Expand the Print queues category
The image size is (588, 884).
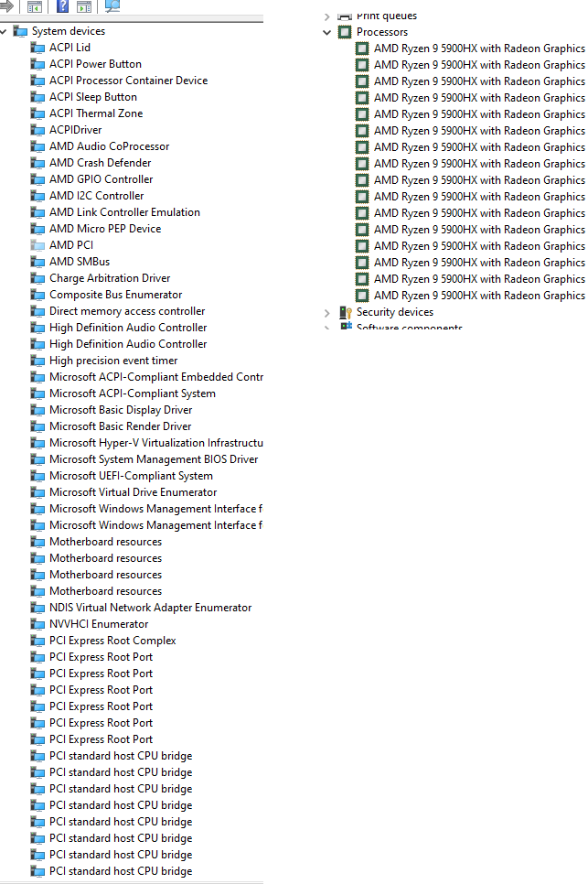326,16
